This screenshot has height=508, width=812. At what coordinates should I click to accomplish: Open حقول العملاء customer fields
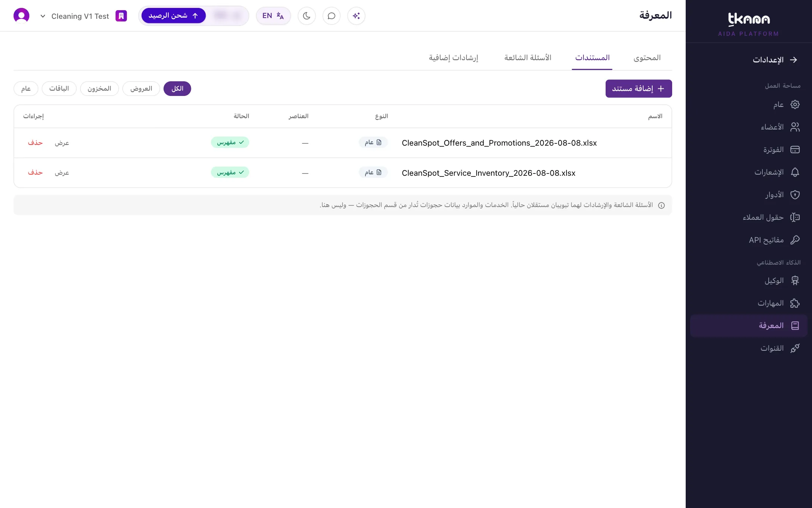pos(749,217)
